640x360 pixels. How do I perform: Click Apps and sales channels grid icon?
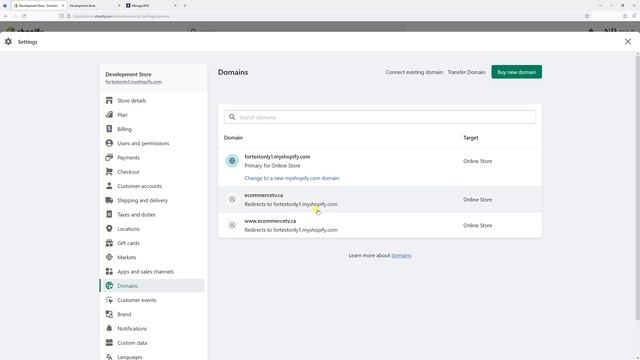(x=109, y=271)
